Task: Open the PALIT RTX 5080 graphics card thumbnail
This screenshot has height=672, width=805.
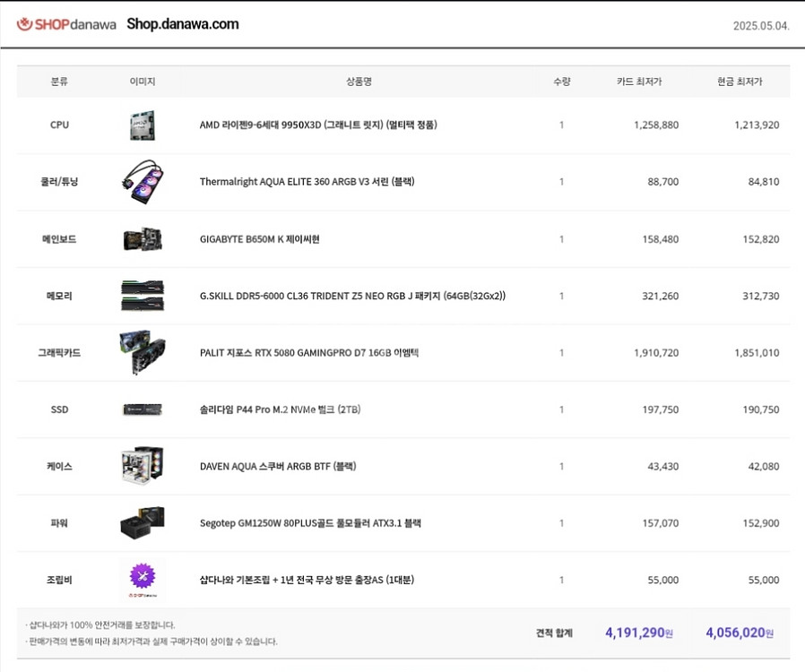Action: pos(143,352)
